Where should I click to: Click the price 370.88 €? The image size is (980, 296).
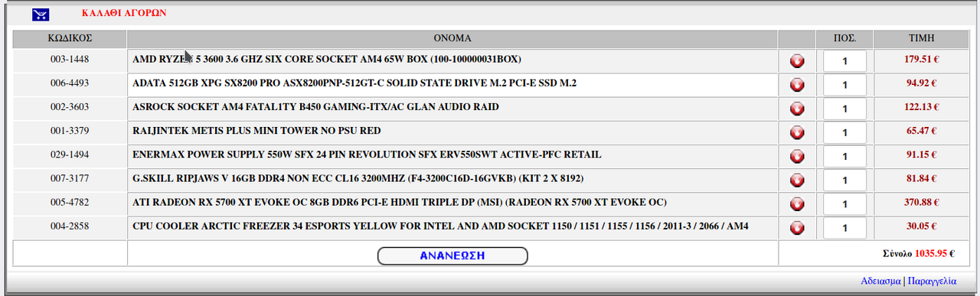pyautogui.click(x=921, y=203)
